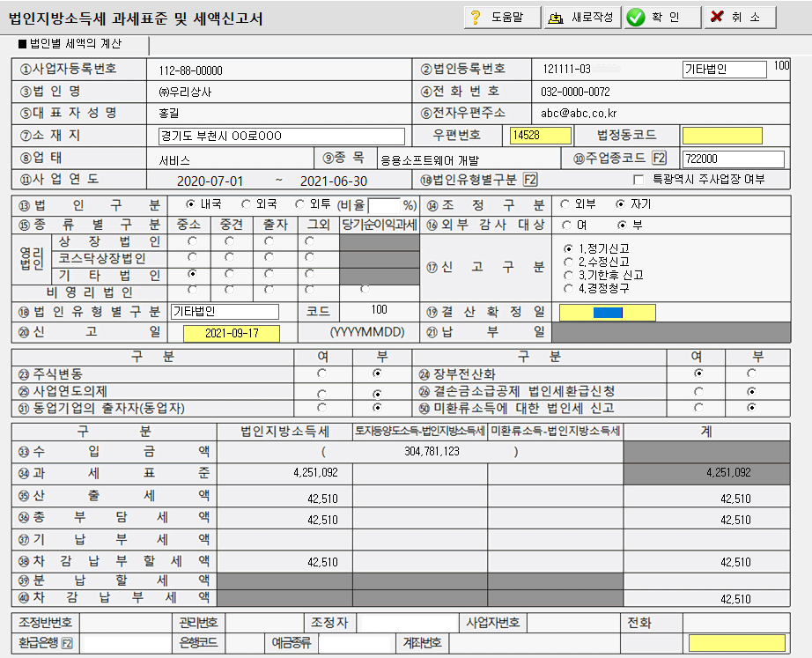Select 부 for 외부감사대상
The width and height of the screenshot is (812, 658).
click(622, 225)
